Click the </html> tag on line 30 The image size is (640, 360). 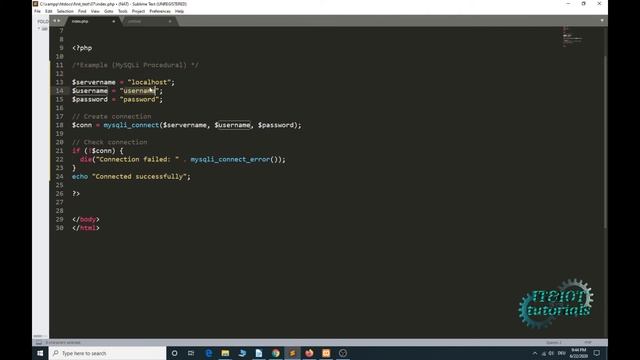[x=86, y=228]
